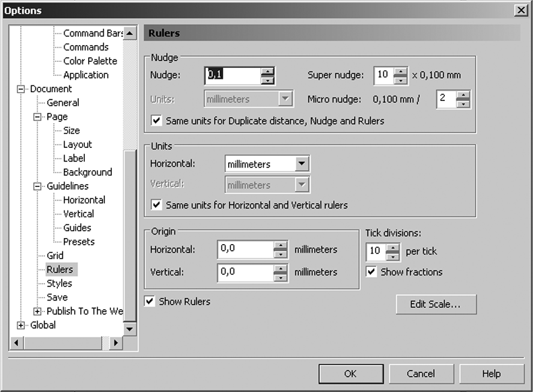
Task: Click the tree vertical scrollbar thumb
Action: point(129,235)
